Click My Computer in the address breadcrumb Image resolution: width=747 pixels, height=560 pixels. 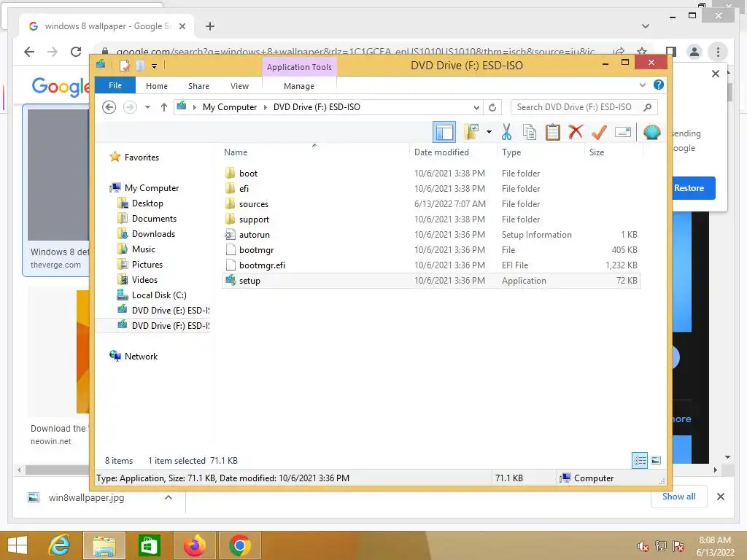[x=230, y=107]
